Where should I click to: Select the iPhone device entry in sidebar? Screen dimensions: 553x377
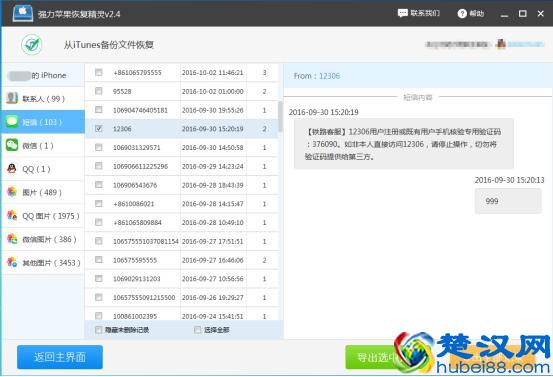click(x=43, y=75)
